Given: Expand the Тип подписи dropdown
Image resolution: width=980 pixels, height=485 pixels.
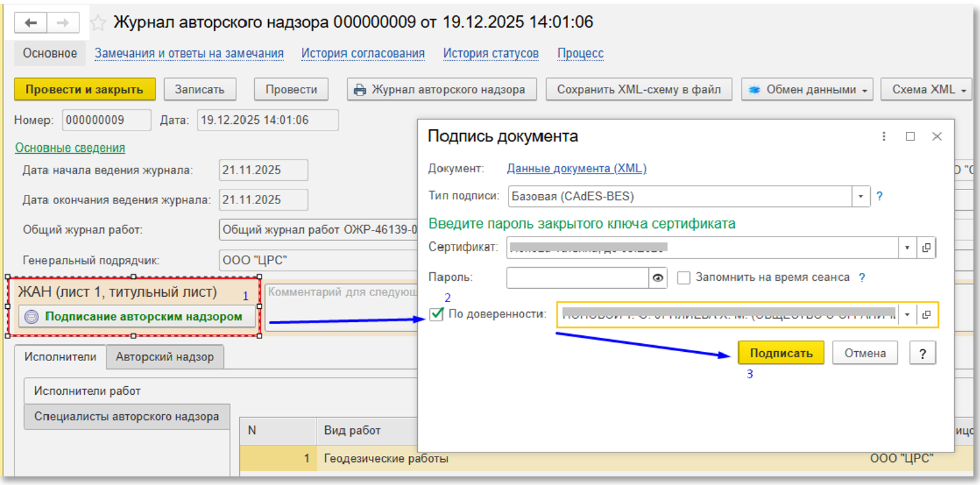Looking at the screenshot, I should coord(860,197).
